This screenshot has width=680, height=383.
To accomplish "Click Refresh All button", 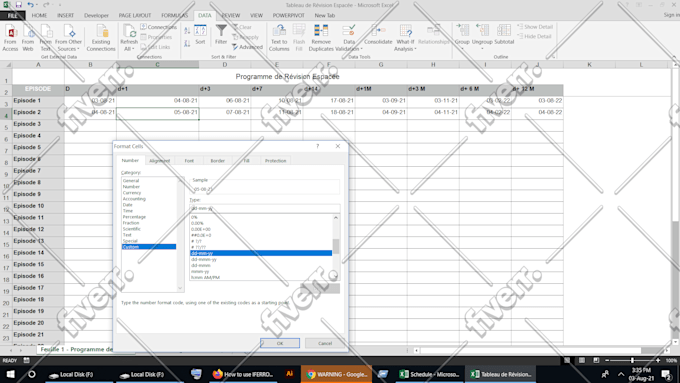I will [129, 38].
